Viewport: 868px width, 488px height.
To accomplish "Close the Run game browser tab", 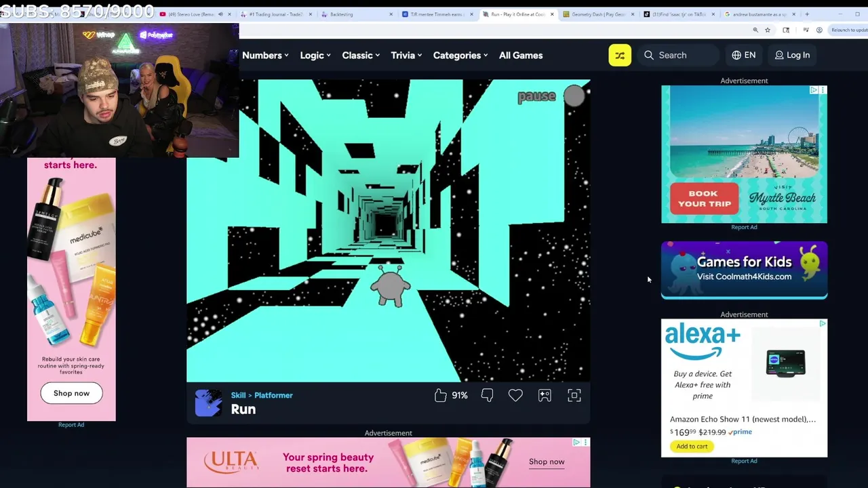I will [x=552, y=14].
